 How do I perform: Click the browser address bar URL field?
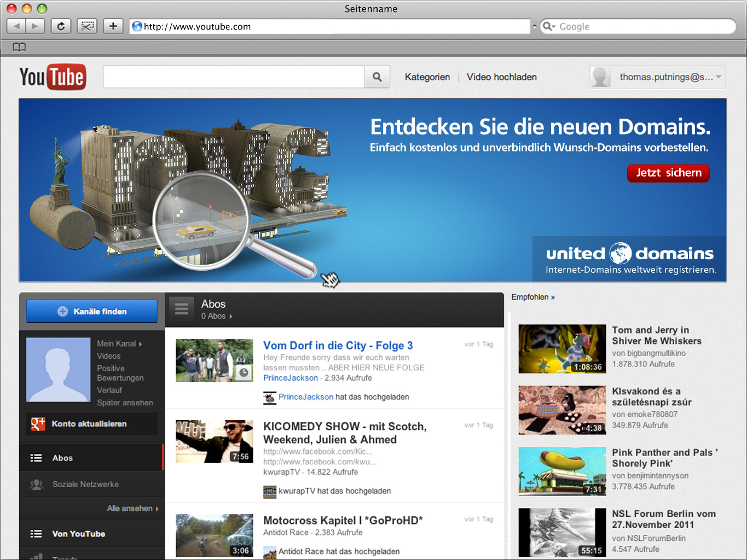click(330, 26)
